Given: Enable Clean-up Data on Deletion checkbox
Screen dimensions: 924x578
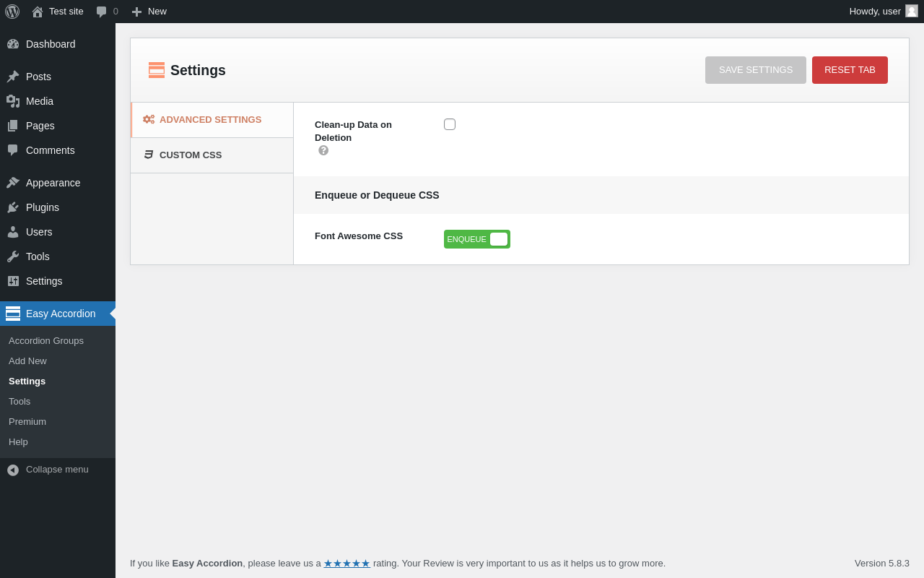Looking at the screenshot, I should pos(450,124).
